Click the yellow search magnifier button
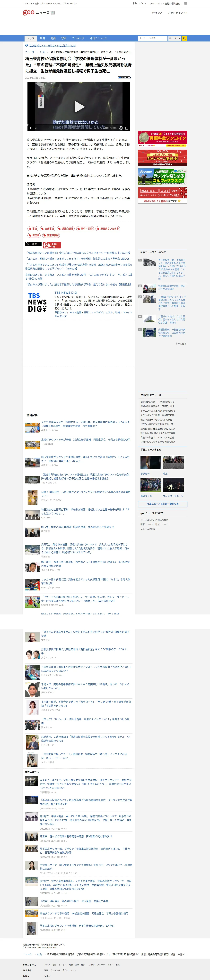210x980 pixels. point(184,38)
